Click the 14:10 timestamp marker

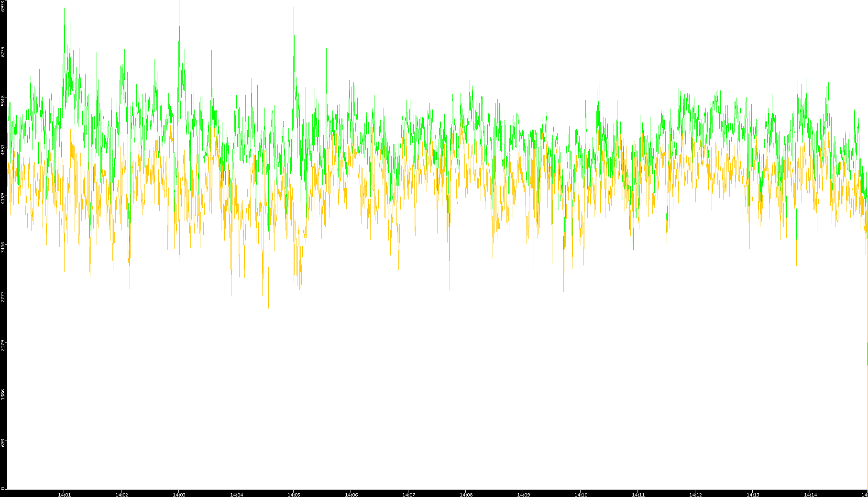coord(581,495)
